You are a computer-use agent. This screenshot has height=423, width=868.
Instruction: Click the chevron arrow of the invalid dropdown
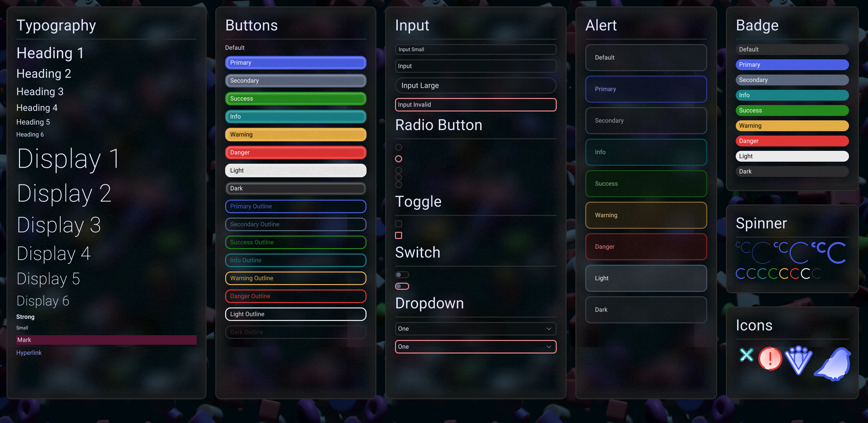(549, 347)
